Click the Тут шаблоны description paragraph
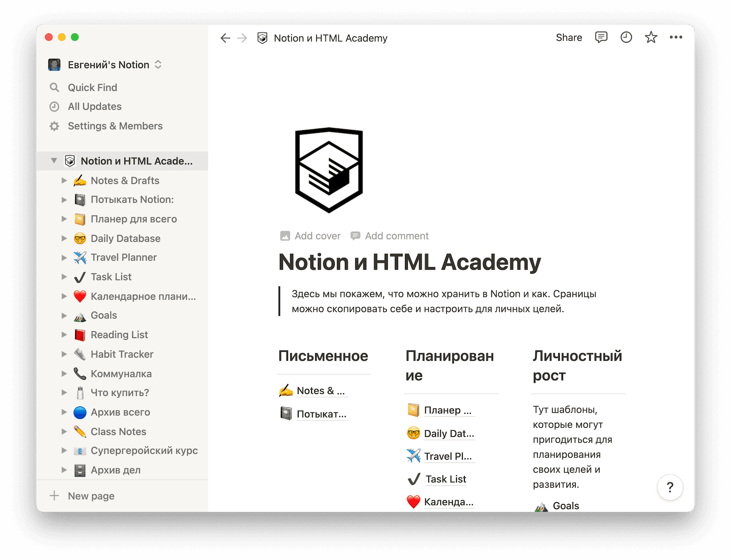 click(x=572, y=447)
